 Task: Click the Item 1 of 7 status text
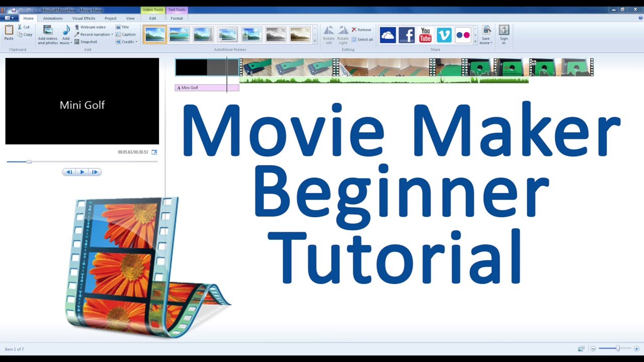point(14,349)
